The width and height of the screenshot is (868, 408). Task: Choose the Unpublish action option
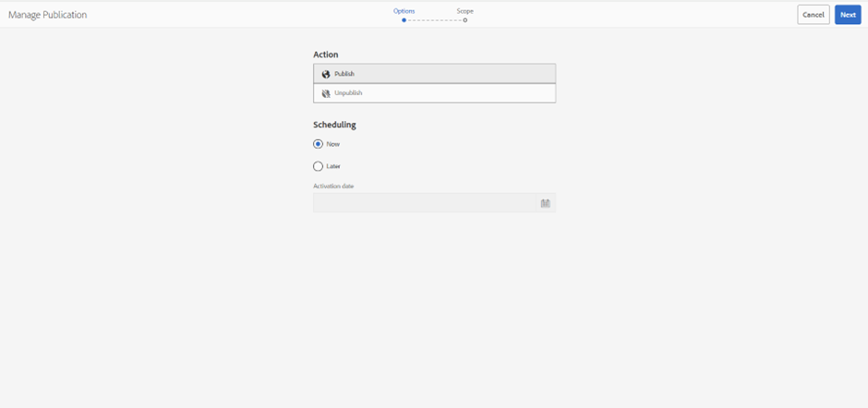pyautogui.click(x=435, y=93)
